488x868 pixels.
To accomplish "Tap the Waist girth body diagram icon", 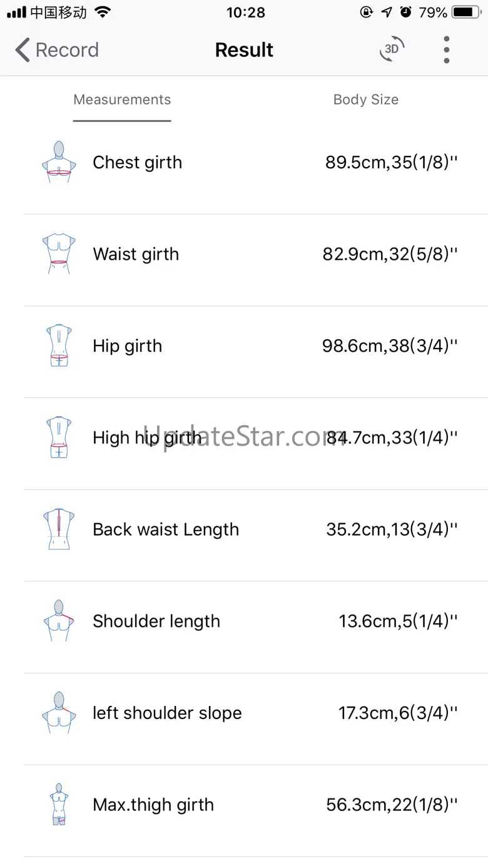I will point(59,254).
